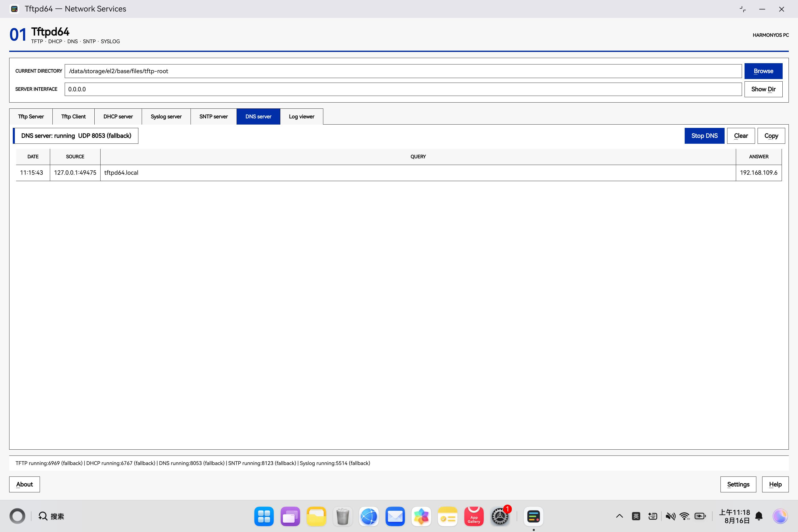The width and height of the screenshot is (798, 532).
Task: Clear the DNS query log
Action: [x=741, y=136]
